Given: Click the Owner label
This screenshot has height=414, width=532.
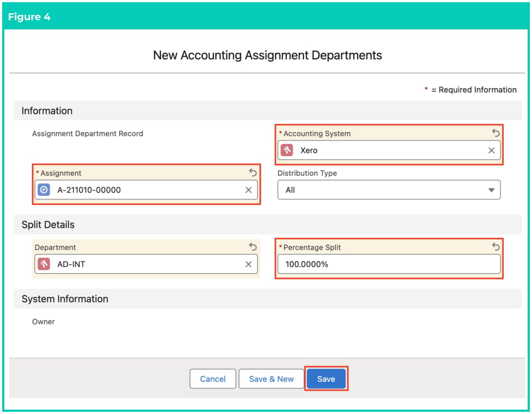Looking at the screenshot, I should point(44,321).
